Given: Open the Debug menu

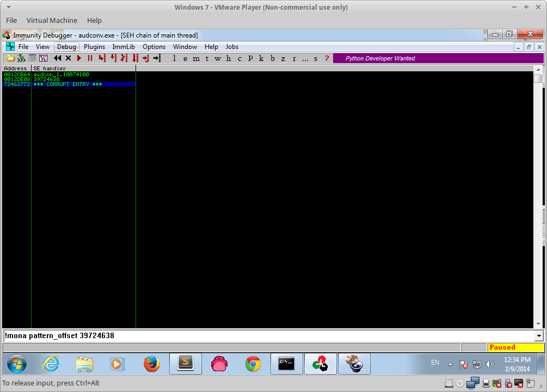Looking at the screenshot, I should (x=66, y=47).
